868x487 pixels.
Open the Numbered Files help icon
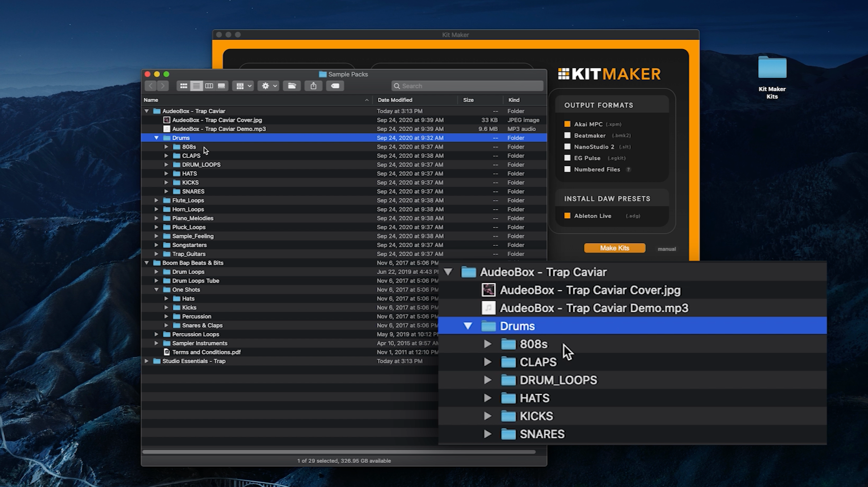click(628, 169)
